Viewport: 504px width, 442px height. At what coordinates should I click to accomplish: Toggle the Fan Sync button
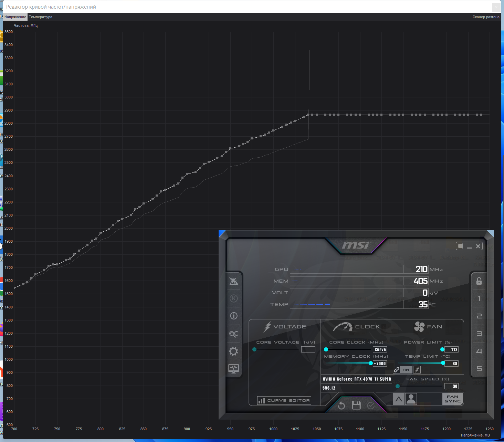[x=452, y=399]
